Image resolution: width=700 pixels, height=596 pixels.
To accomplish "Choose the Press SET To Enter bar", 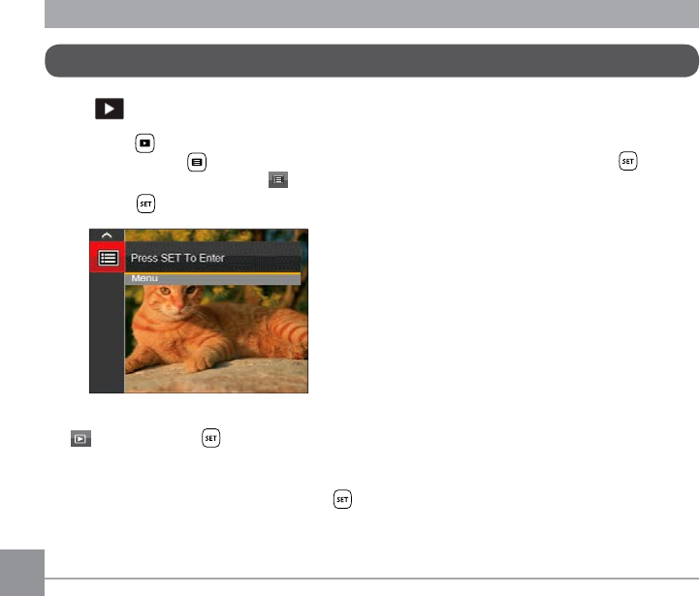I will click(x=213, y=258).
